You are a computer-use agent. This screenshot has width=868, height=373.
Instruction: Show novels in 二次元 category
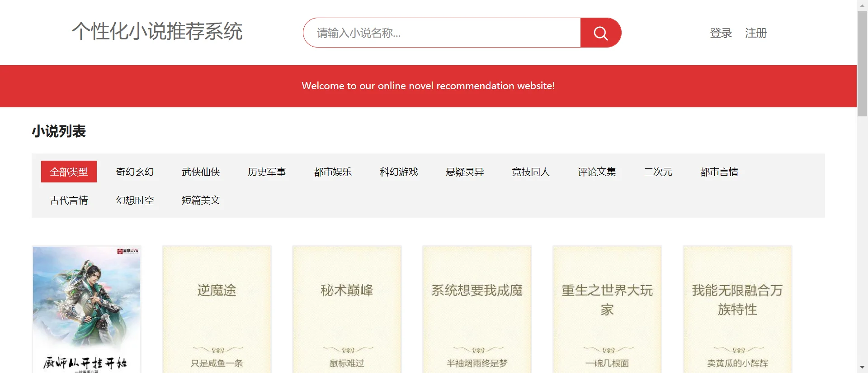coord(658,172)
